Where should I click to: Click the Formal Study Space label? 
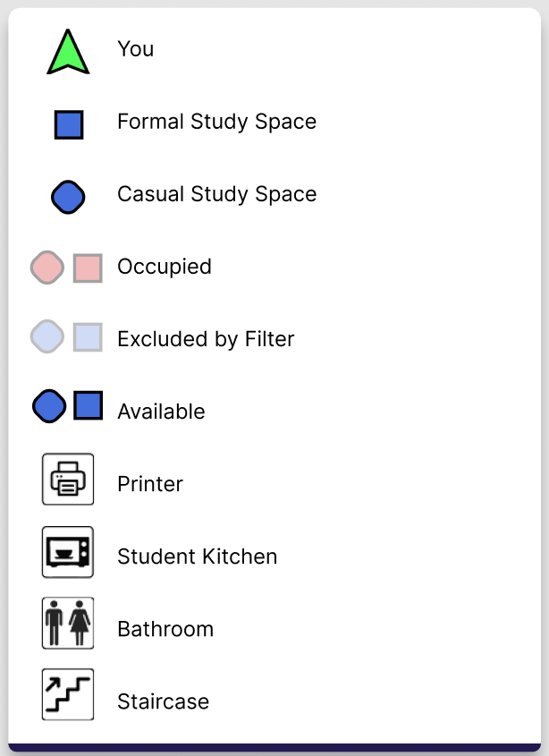click(x=216, y=122)
